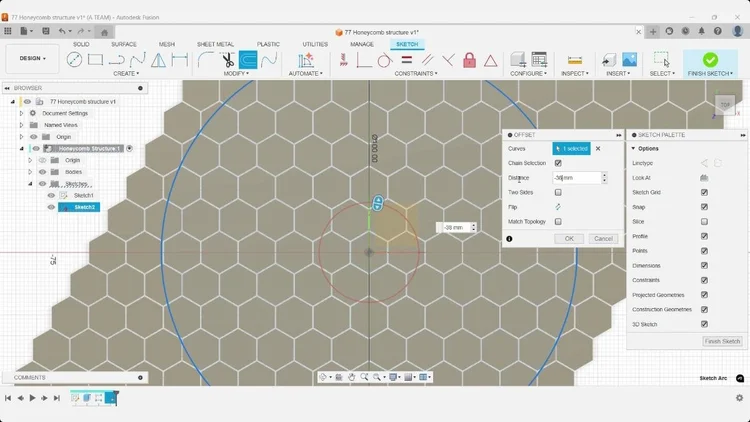Toggle the Sketch Grid checkbox
The image size is (750, 422).
coord(704,192)
